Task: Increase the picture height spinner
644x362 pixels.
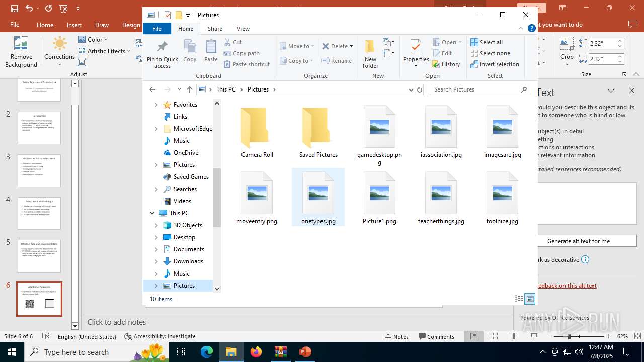Action: pyautogui.click(x=620, y=41)
